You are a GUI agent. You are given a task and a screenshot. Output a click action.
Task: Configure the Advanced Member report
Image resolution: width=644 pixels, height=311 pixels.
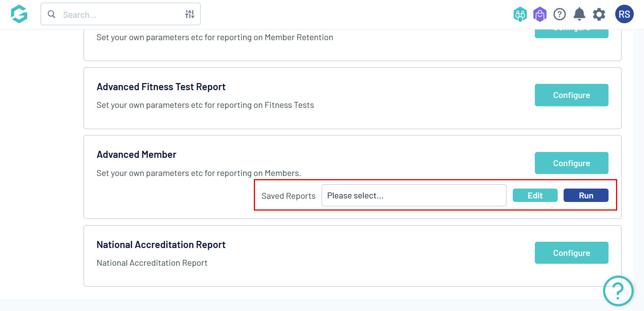coord(571,163)
